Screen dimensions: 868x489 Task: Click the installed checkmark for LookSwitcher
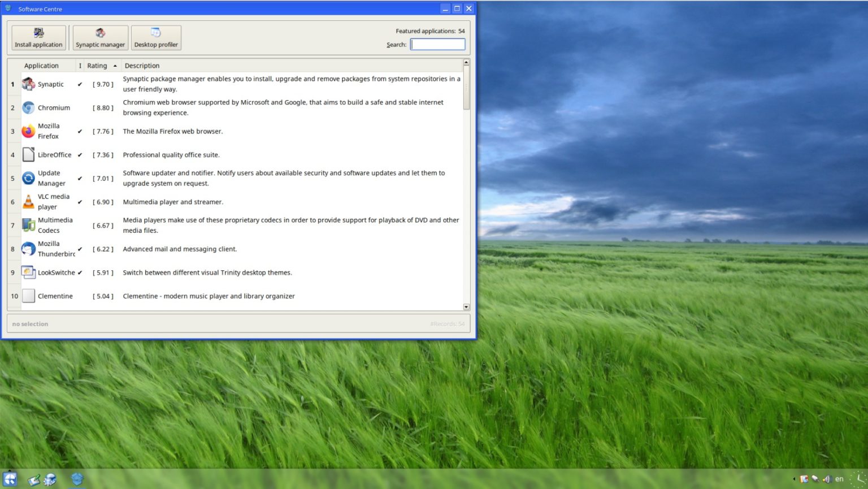(80, 272)
